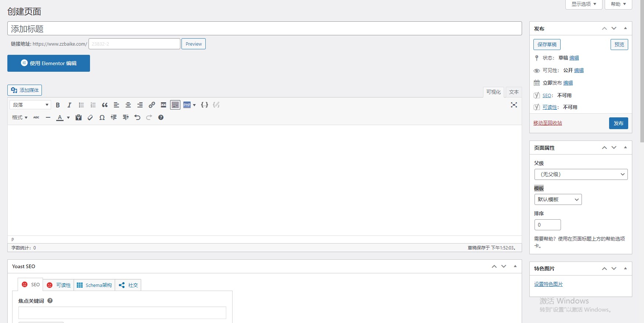Click the 排序 order number field
This screenshot has height=323, width=644.
click(x=547, y=225)
